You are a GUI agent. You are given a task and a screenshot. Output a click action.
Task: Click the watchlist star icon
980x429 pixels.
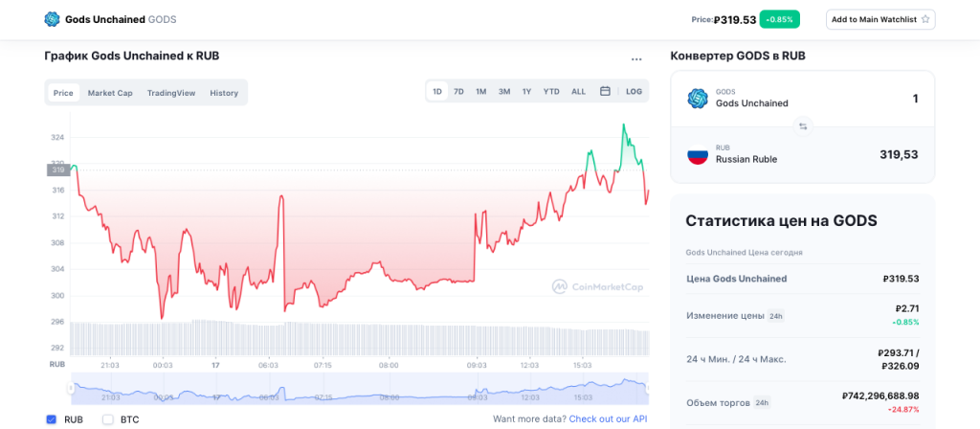pyautogui.click(x=925, y=19)
